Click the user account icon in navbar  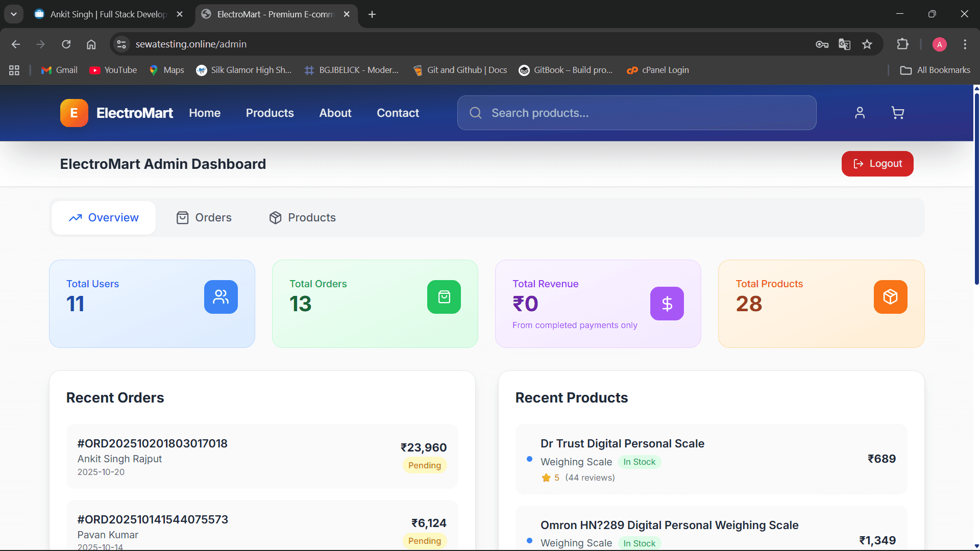pyautogui.click(x=860, y=113)
